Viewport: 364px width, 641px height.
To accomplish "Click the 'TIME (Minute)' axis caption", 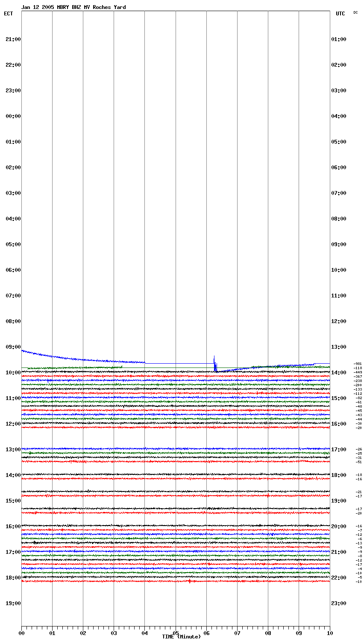I will tap(181, 637).
